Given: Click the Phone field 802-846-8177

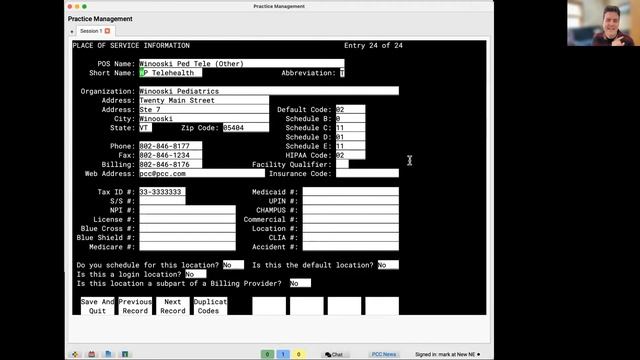Looking at the screenshot, I should (x=171, y=146).
